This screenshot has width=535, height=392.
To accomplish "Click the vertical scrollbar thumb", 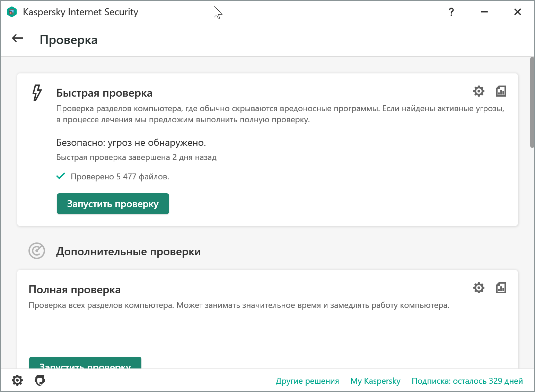I will [532, 103].
